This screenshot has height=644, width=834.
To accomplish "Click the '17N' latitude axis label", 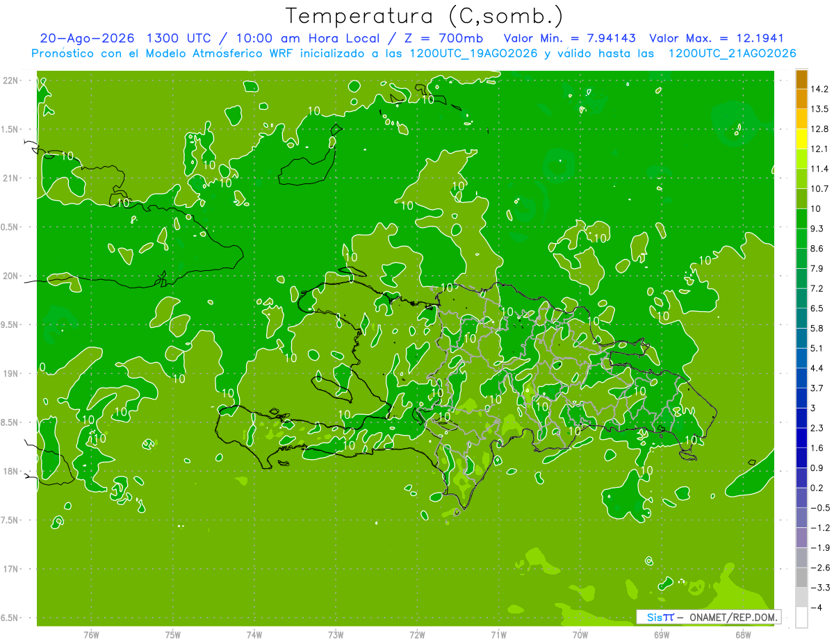I will [12, 570].
